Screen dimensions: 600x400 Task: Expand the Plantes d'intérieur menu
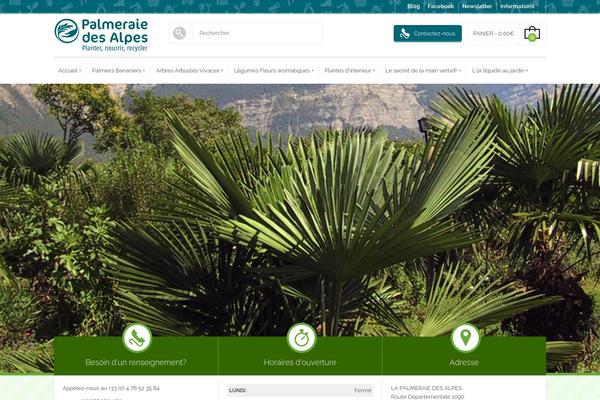(x=349, y=70)
